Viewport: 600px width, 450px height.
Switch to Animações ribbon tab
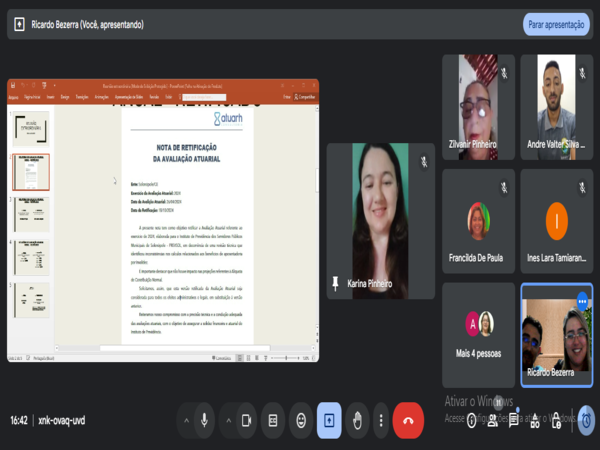pyautogui.click(x=101, y=97)
